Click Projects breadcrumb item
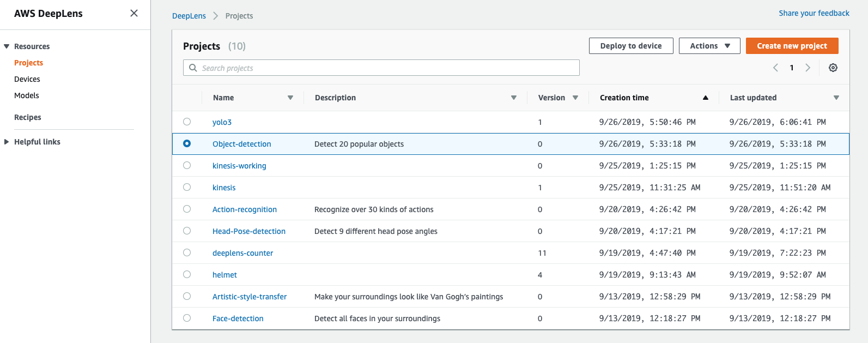 coord(239,16)
